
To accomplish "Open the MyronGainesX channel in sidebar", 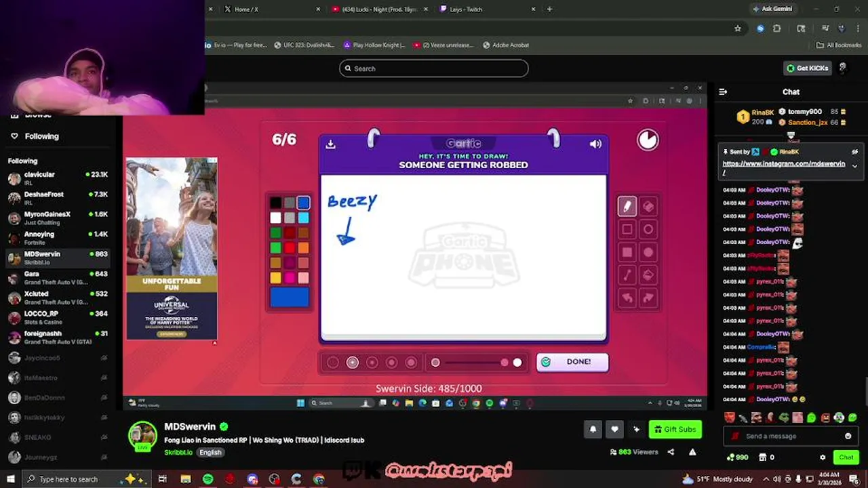I will coord(58,218).
